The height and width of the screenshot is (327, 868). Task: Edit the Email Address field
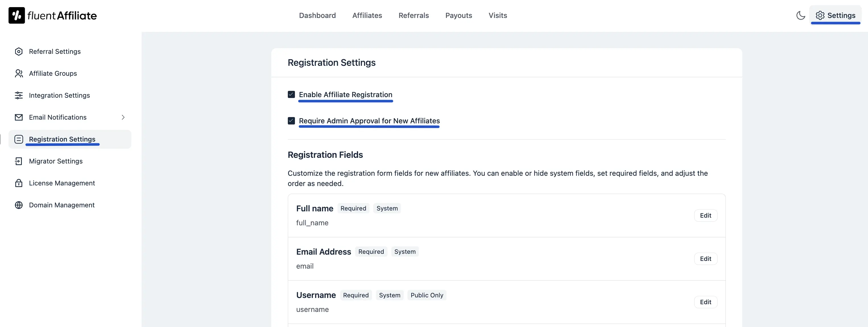[x=706, y=259]
